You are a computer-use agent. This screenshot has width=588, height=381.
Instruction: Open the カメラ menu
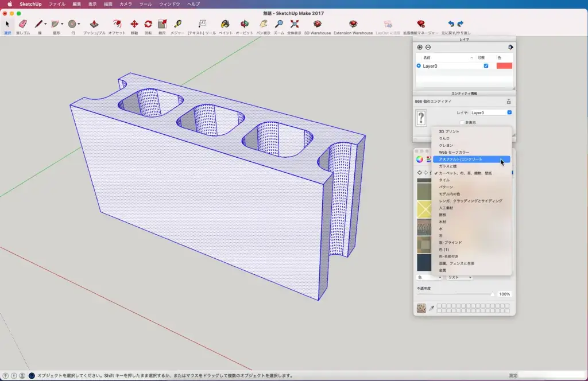coord(126,4)
